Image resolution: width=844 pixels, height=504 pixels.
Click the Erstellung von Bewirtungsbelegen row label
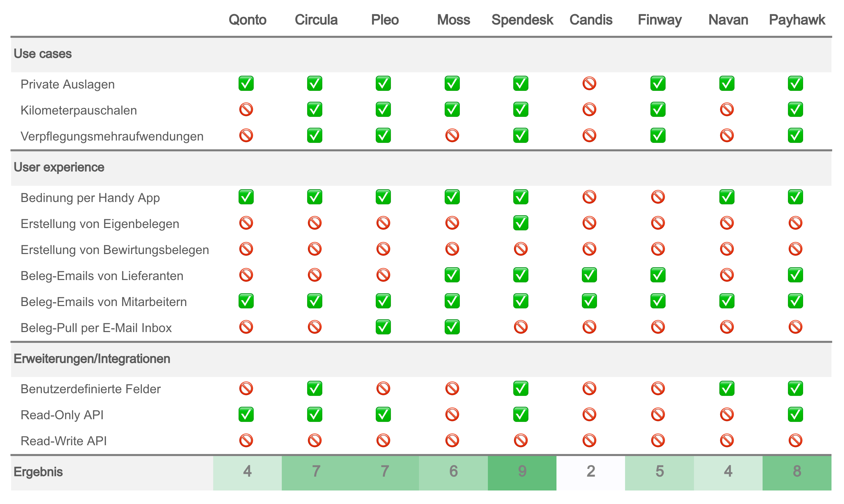click(115, 250)
